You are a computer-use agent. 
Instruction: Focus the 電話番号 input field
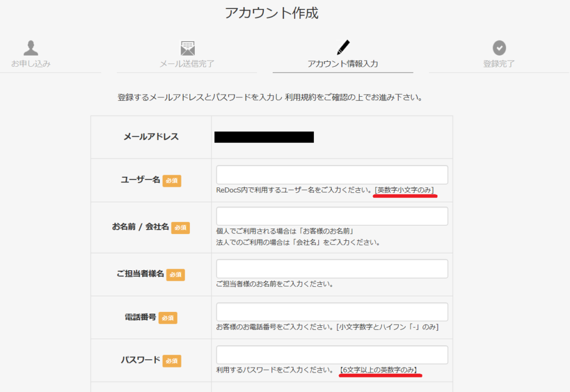tap(332, 312)
